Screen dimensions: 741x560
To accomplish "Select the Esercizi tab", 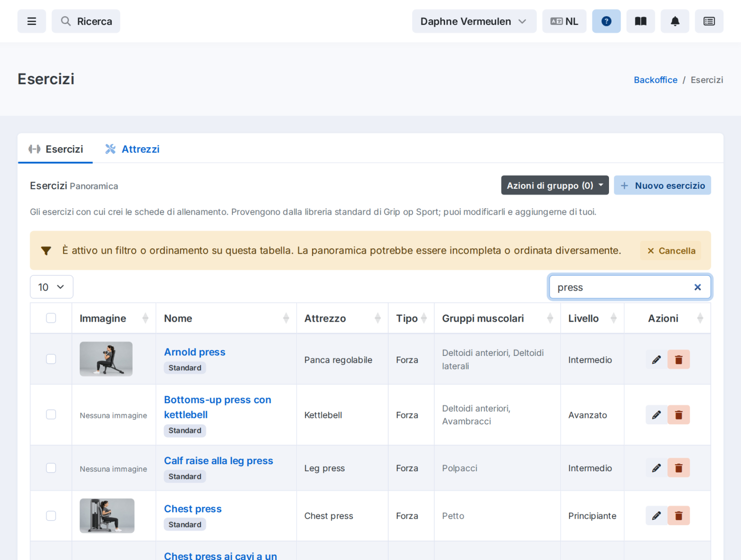I will tap(56, 149).
